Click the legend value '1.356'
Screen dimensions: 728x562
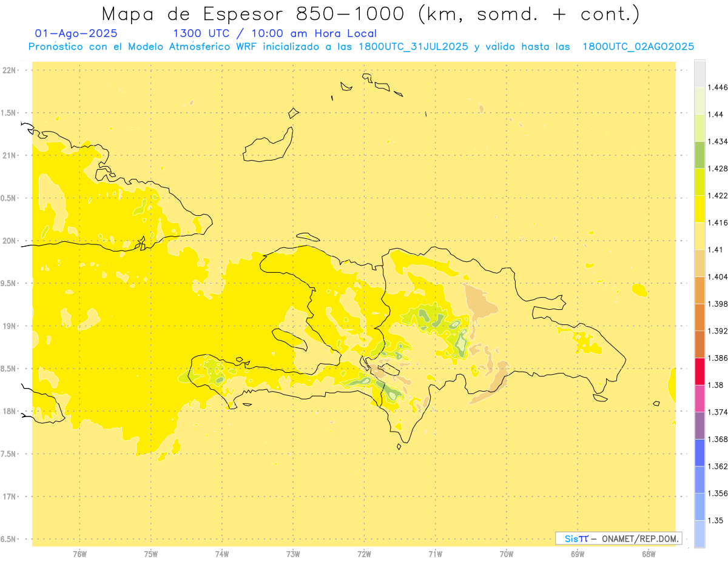[x=718, y=493]
